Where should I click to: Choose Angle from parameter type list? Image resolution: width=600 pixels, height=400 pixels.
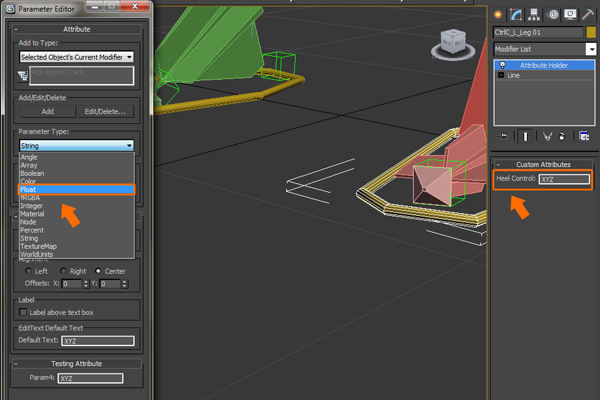77,157
